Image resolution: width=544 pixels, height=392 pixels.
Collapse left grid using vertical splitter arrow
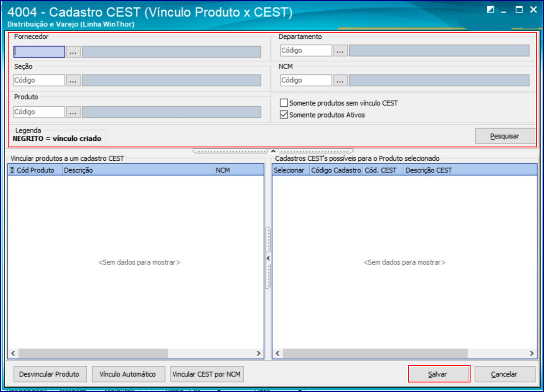[268, 258]
